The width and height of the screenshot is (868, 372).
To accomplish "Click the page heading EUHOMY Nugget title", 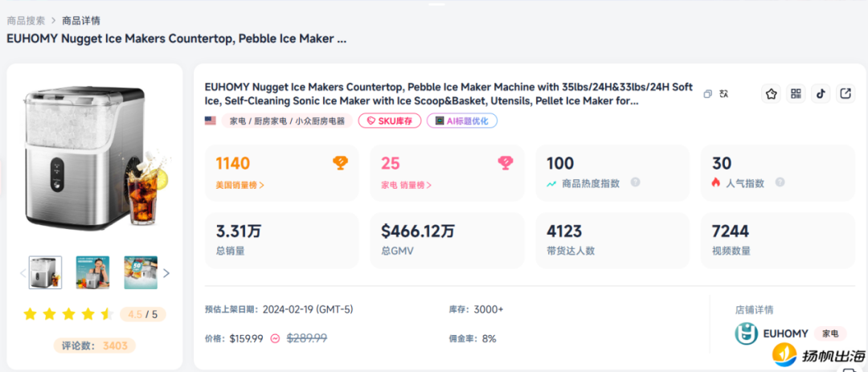I will [177, 39].
